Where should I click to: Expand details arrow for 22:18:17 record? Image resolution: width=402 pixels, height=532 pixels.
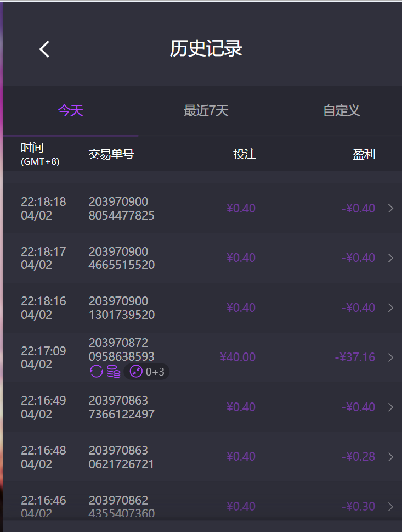[390, 258]
